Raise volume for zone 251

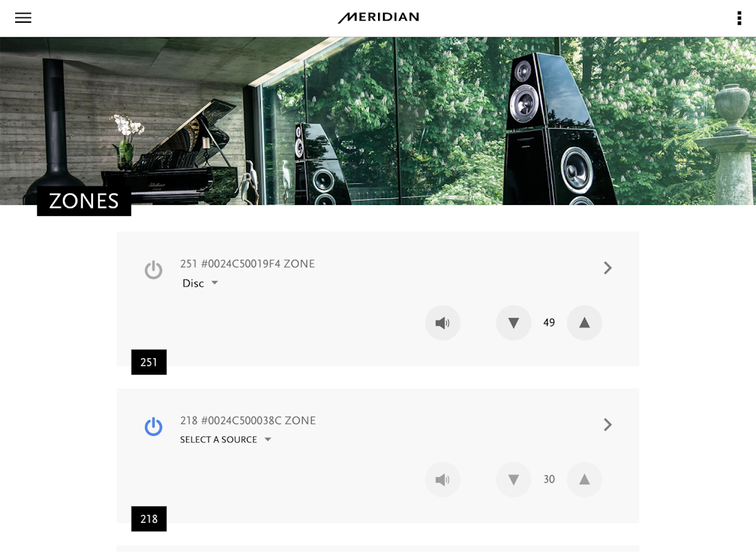pyautogui.click(x=584, y=322)
